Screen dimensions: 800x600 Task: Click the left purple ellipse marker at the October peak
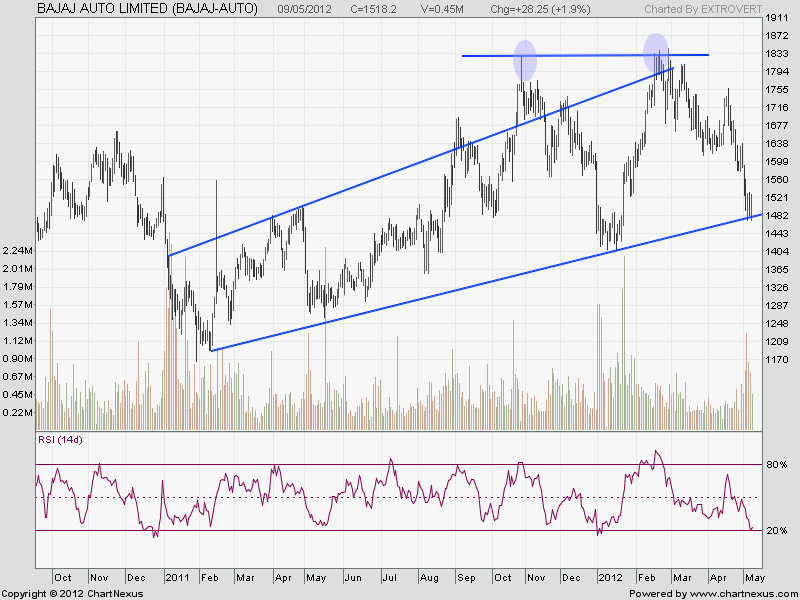pyautogui.click(x=525, y=61)
